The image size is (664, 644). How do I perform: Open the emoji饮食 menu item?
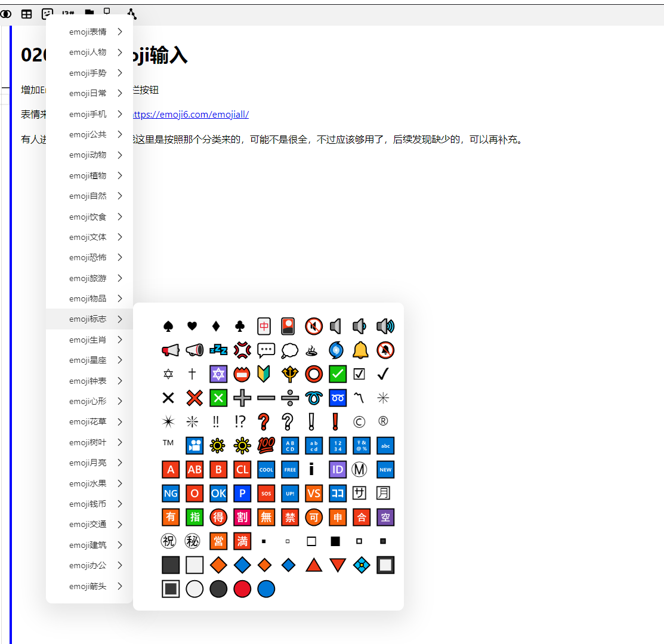(88, 217)
